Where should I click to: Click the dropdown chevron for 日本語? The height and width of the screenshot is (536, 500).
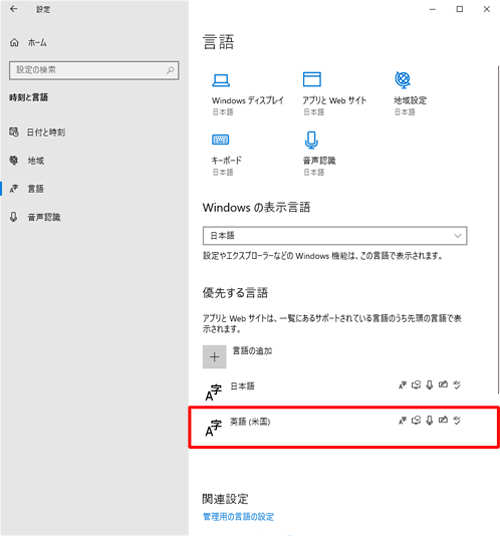pyautogui.click(x=458, y=236)
